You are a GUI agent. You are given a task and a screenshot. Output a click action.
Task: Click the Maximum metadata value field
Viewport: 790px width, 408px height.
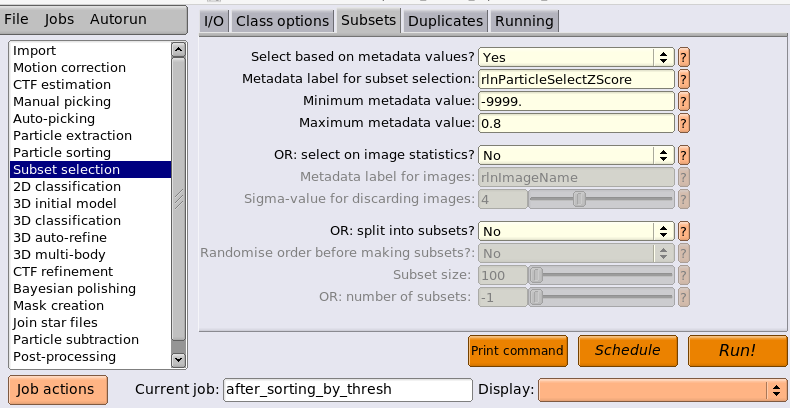point(576,123)
